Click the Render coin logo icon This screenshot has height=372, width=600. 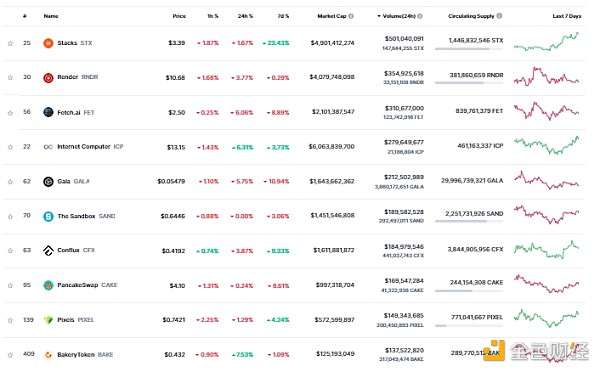coord(48,78)
